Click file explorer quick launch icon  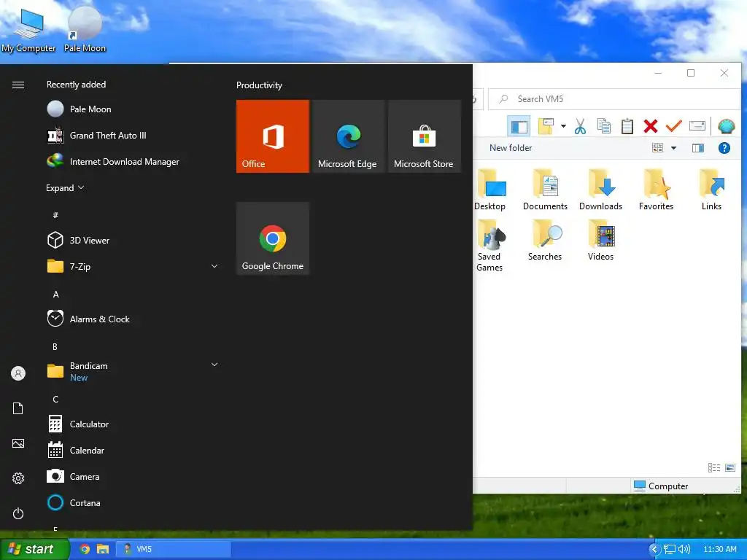tap(103, 549)
